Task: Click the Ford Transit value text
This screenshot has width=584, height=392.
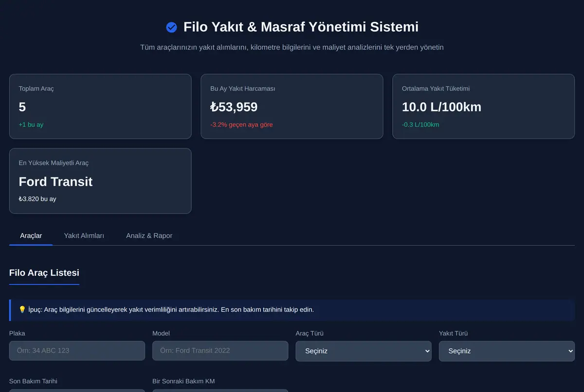Action: click(x=55, y=182)
